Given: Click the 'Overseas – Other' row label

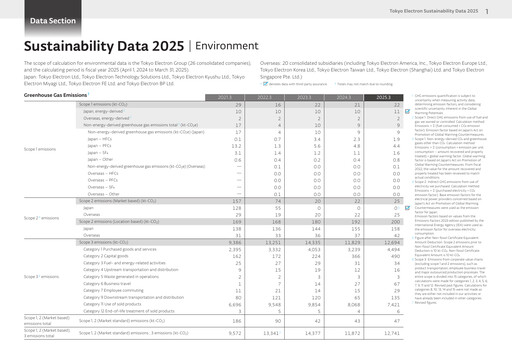Looking at the screenshot, I should click(103, 194).
